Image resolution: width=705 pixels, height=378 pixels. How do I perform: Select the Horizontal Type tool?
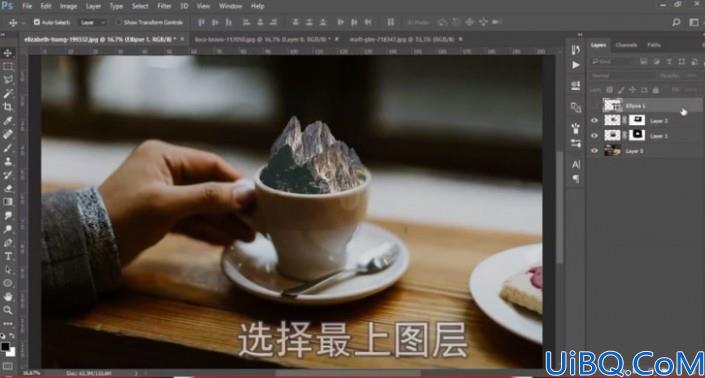(x=8, y=256)
